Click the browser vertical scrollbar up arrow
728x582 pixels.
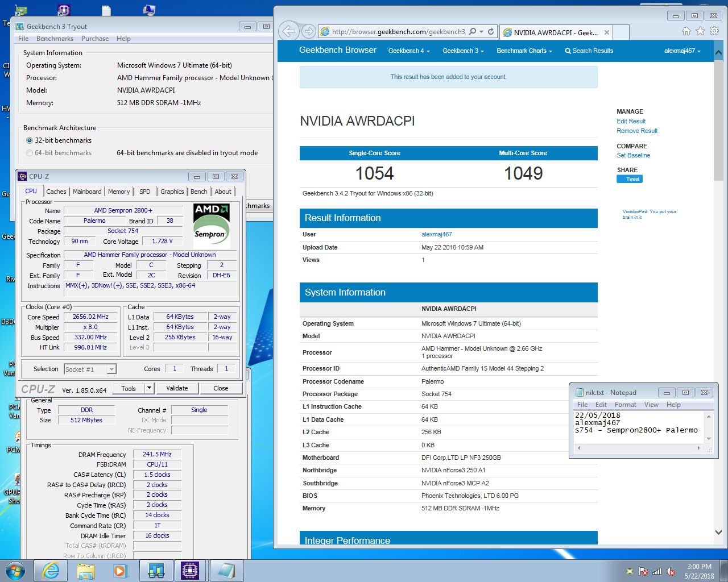[718, 53]
